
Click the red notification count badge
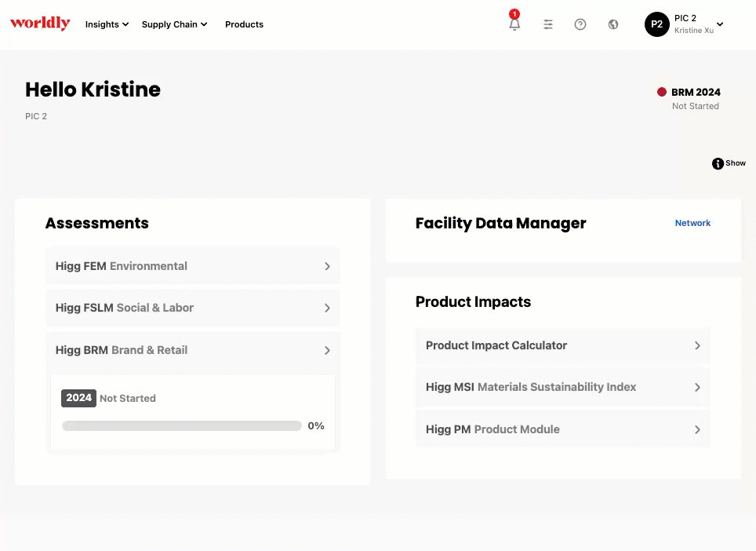514,13
